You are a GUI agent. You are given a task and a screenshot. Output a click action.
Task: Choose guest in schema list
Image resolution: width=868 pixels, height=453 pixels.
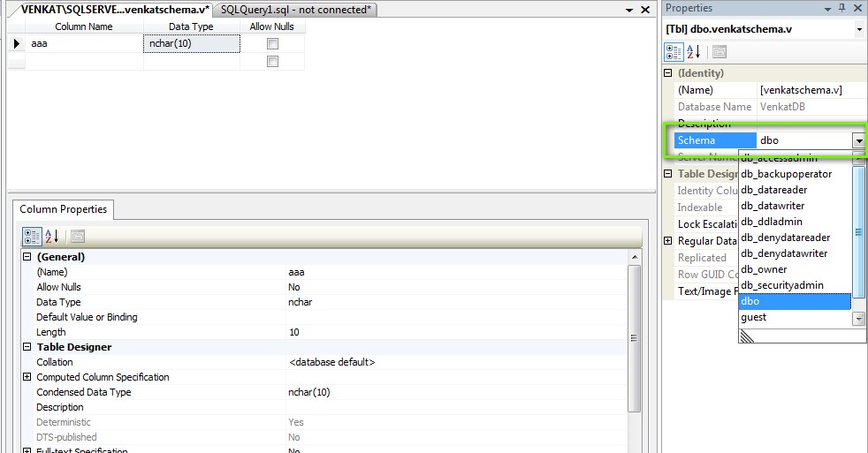(x=795, y=318)
